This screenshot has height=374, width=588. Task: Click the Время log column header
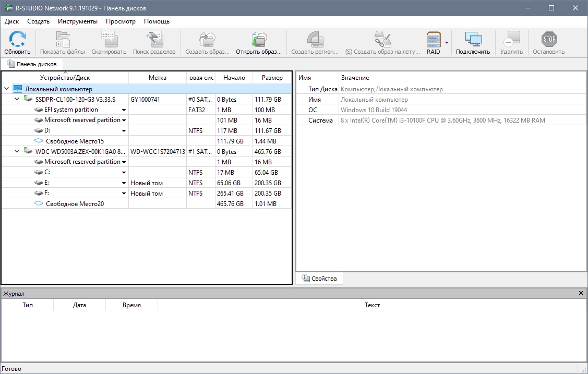point(131,305)
